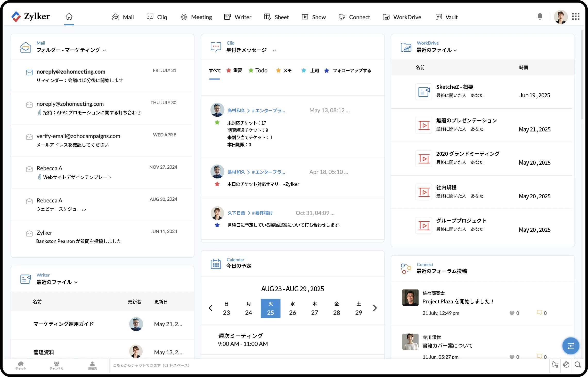Click like heart on Project Plaza post
The width and height of the screenshot is (588, 377).
tap(512, 313)
